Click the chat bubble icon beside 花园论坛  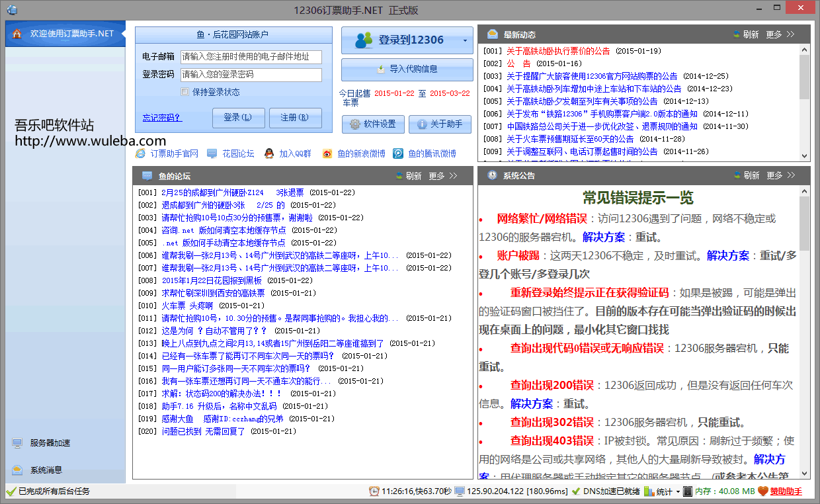212,153
